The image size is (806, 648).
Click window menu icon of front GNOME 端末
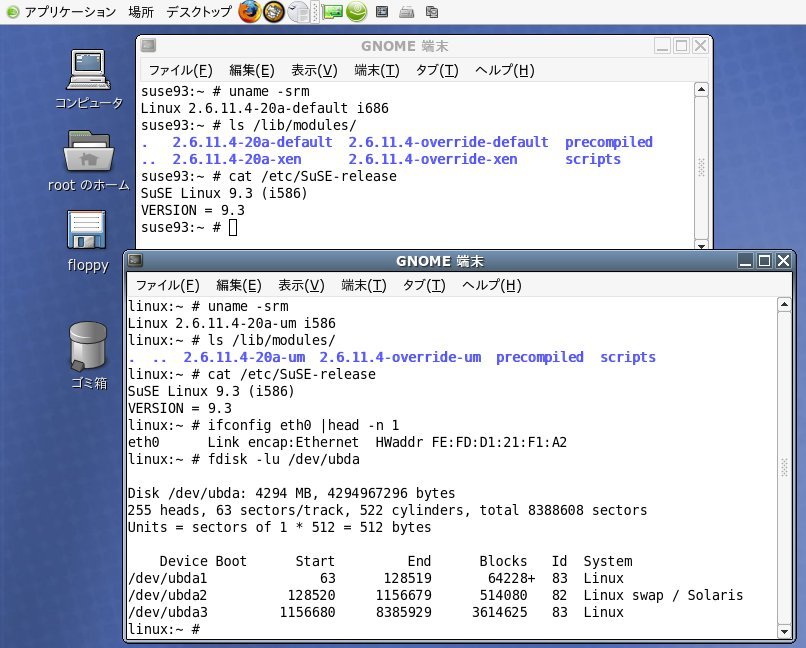pyautogui.click(x=135, y=260)
